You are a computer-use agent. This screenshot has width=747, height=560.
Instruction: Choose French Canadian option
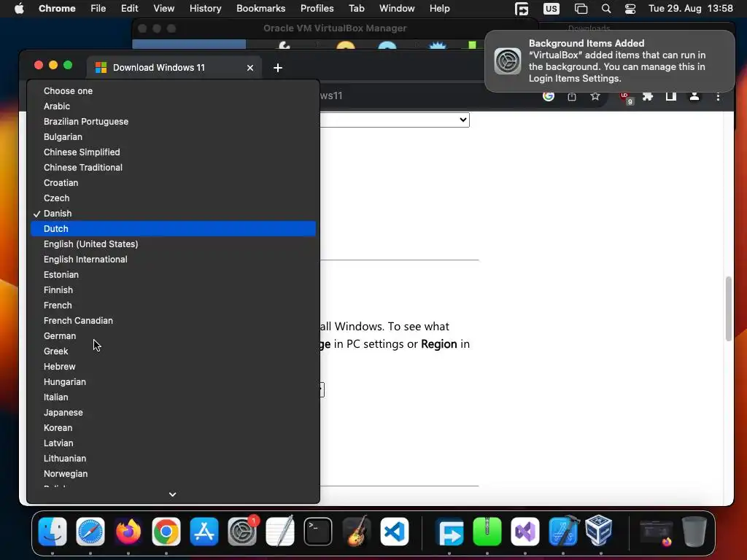[x=173, y=321]
